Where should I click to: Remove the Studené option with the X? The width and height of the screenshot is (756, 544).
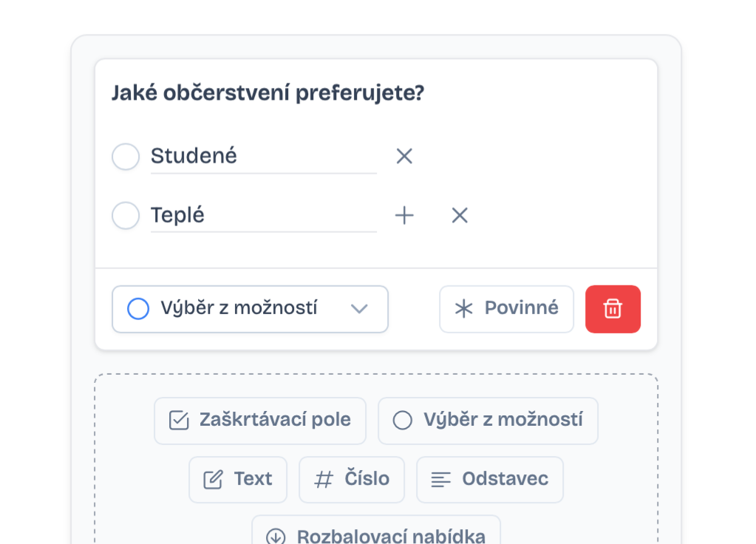click(404, 156)
